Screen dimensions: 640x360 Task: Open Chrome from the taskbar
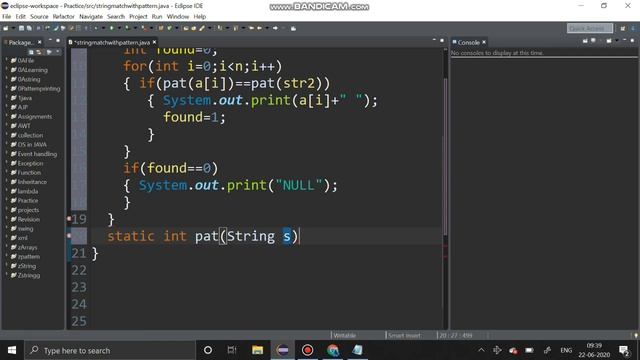tap(333, 350)
